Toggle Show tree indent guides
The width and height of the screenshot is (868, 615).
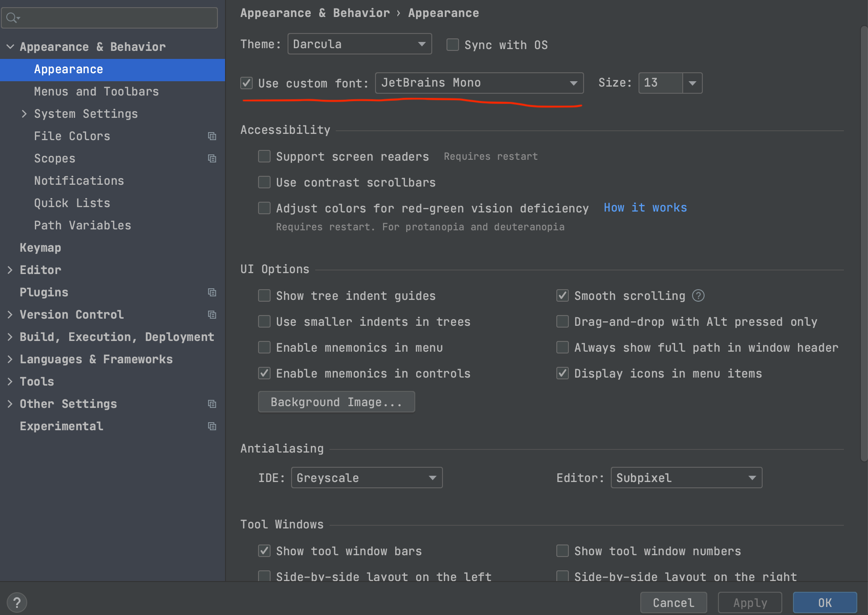click(x=264, y=295)
